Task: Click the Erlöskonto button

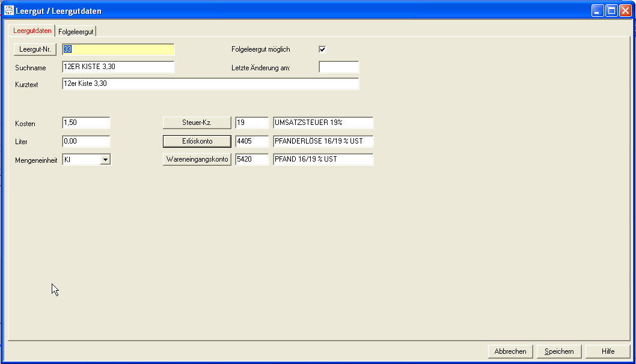Action: click(197, 141)
